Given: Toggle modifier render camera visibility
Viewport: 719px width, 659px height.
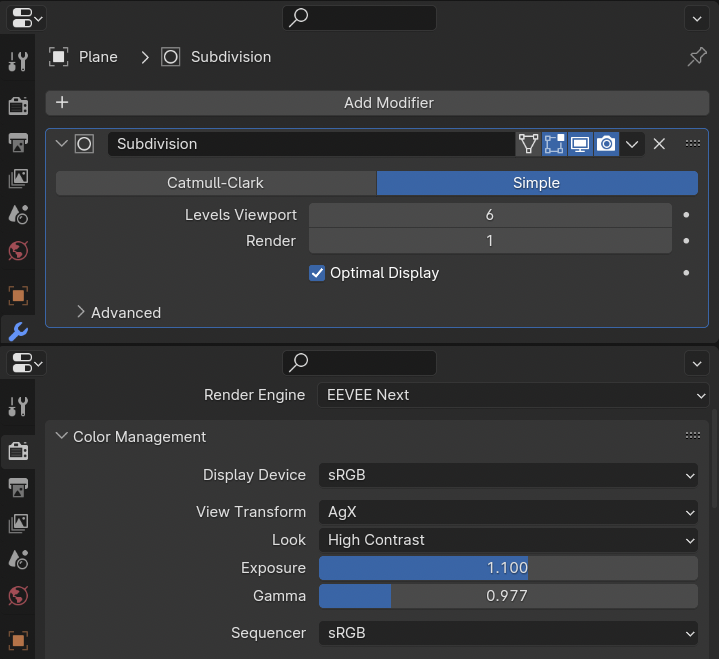Looking at the screenshot, I should click(606, 144).
